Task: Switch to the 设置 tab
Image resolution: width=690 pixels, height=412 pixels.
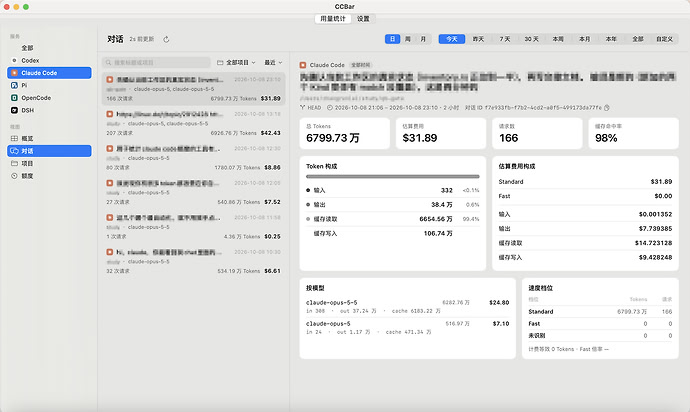Action: coord(363,18)
